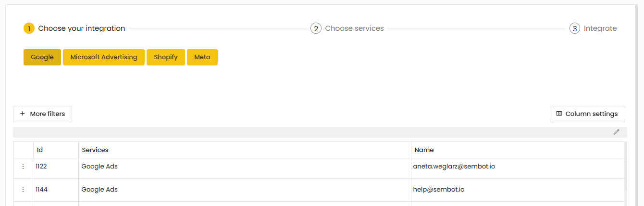Open the three-dot menu for row 1144
The height and width of the screenshot is (206, 644).
pyautogui.click(x=23, y=190)
